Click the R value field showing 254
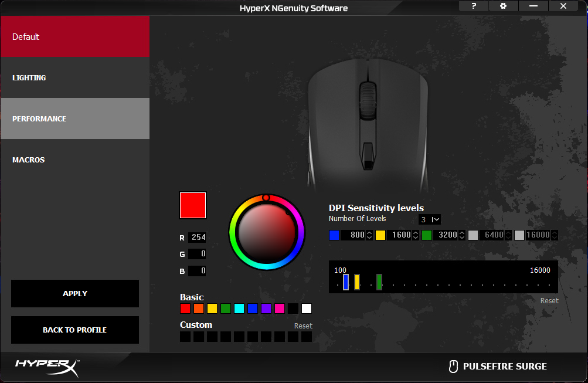588x383 pixels. pos(197,237)
